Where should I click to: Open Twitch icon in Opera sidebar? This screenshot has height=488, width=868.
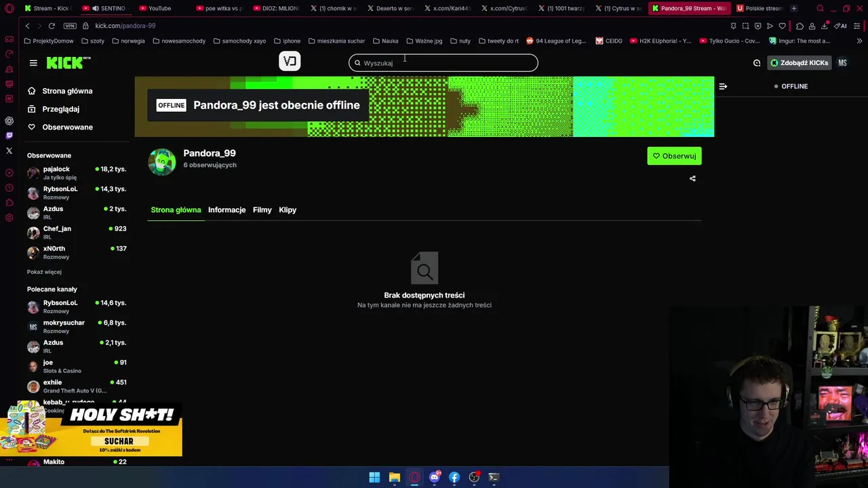point(9,136)
